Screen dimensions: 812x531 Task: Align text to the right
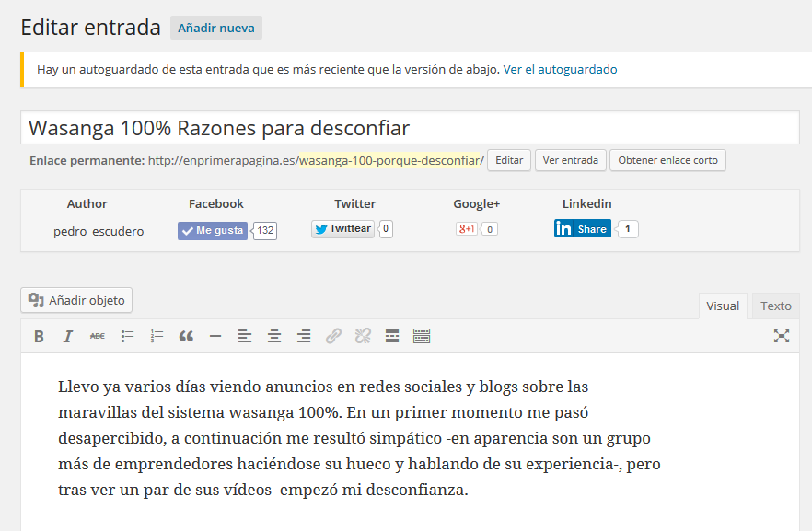(304, 337)
